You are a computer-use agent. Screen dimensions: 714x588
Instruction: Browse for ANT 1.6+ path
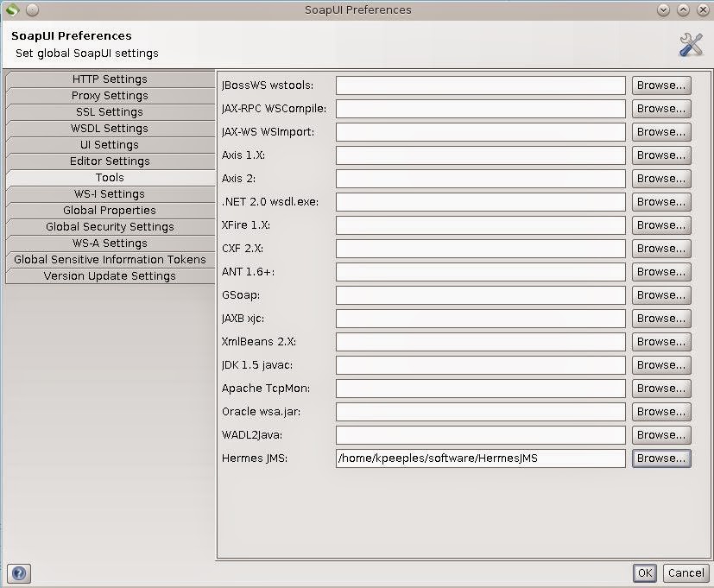coord(661,272)
